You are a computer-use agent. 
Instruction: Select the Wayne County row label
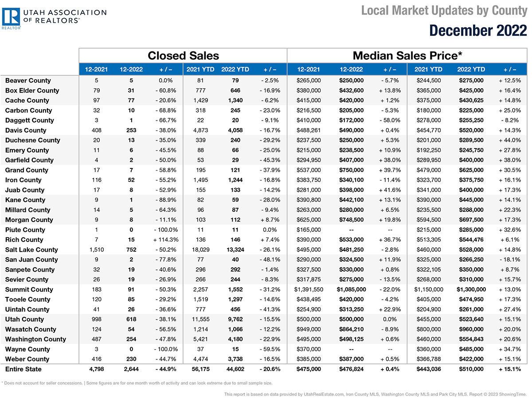point(27,349)
